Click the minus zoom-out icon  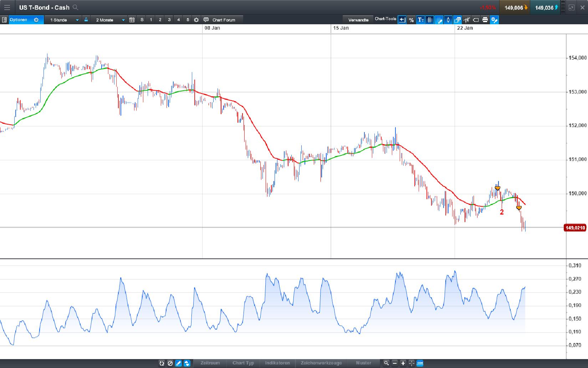point(395,363)
